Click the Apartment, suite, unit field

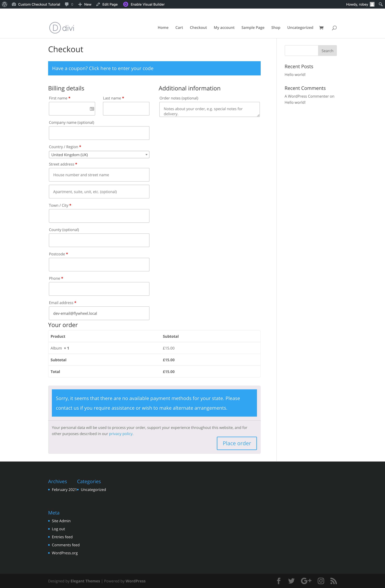pos(99,191)
